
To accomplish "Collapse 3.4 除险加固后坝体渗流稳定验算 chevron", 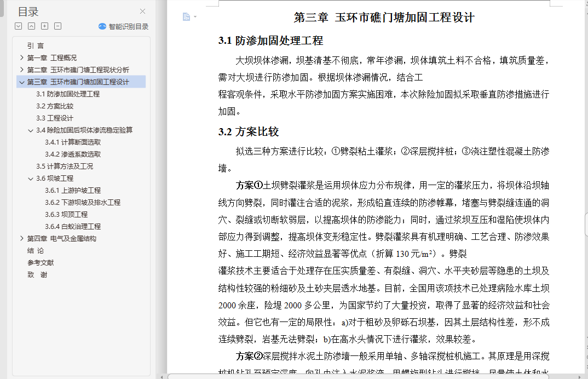I will click(x=31, y=130).
